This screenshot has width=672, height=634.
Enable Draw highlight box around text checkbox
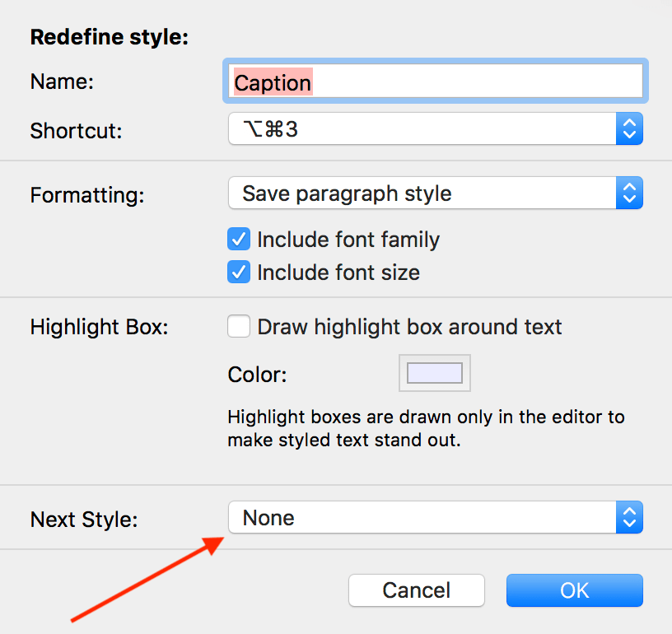coord(239,326)
